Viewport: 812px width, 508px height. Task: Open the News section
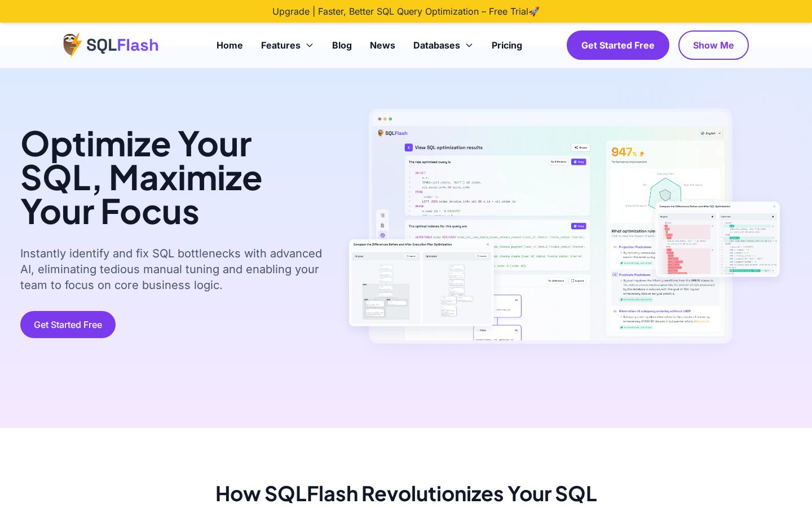coord(382,45)
